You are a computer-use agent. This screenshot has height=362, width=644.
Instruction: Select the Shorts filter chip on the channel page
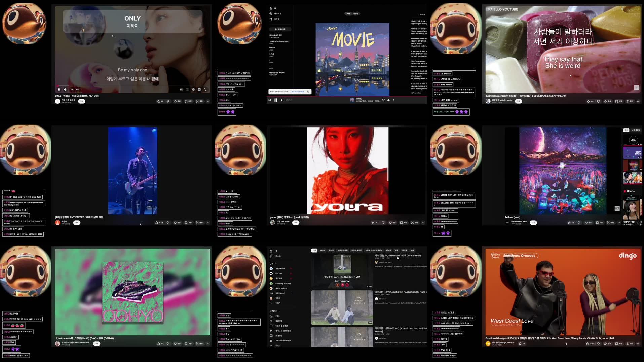pos(323,250)
